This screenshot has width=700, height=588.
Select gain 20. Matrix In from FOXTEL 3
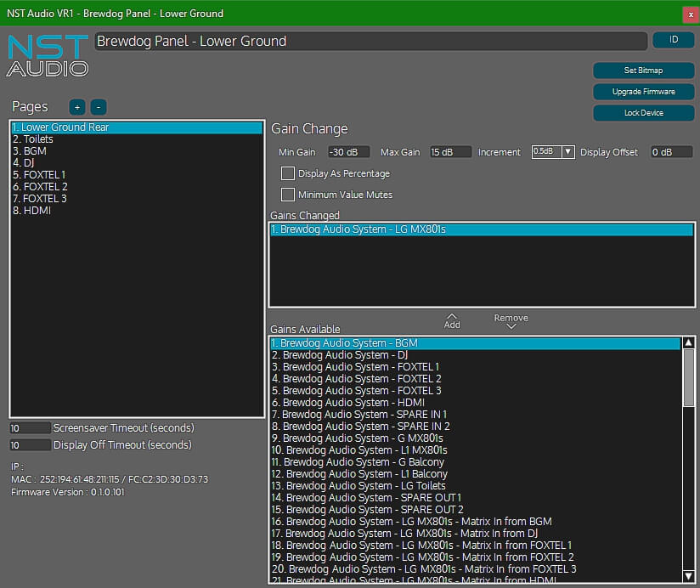tap(476, 568)
